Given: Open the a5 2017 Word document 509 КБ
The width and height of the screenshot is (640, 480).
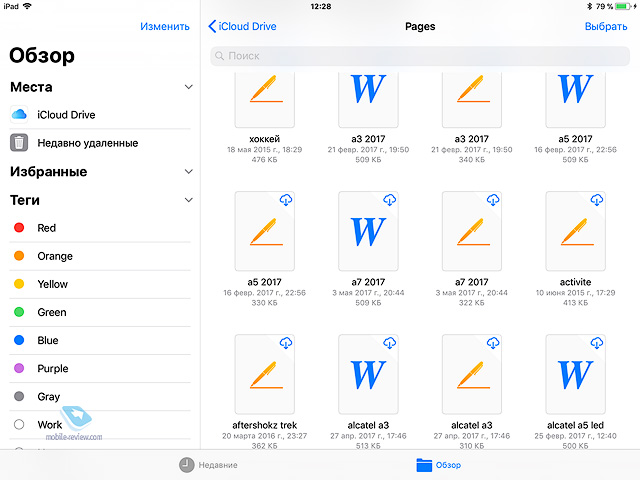Looking at the screenshot, I should tap(576, 100).
